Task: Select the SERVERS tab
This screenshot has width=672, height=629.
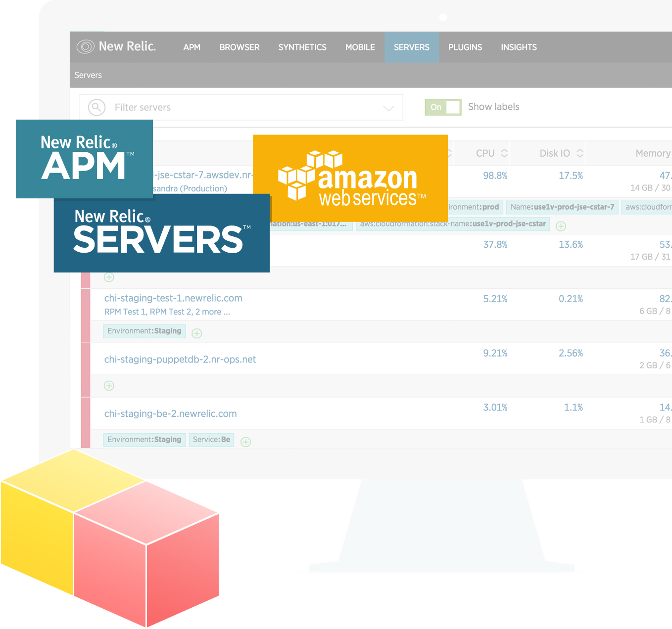Action: 412,47
